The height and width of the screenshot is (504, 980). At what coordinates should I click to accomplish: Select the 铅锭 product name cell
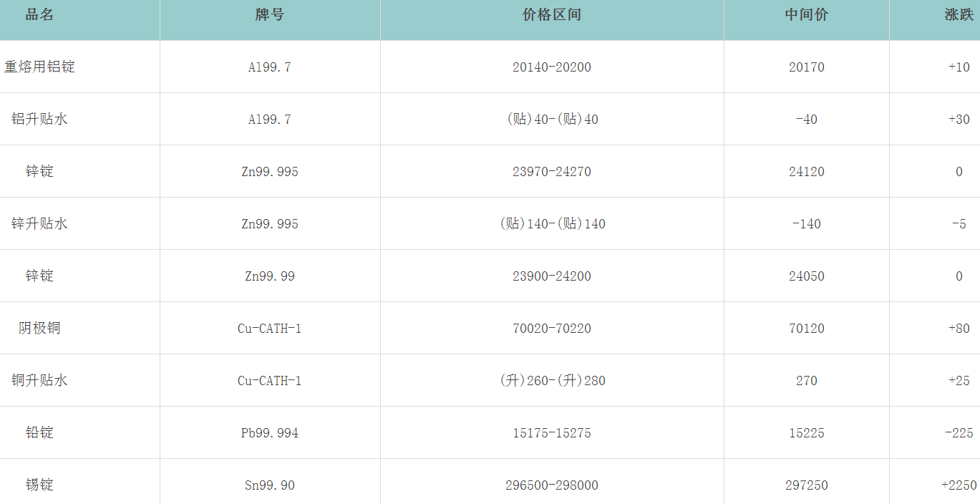39,432
